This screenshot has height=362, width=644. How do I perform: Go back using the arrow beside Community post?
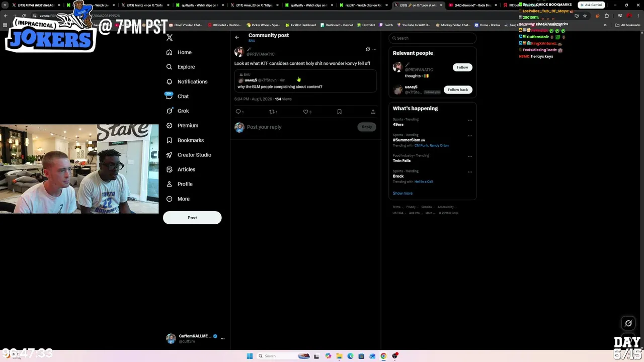[237, 37]
